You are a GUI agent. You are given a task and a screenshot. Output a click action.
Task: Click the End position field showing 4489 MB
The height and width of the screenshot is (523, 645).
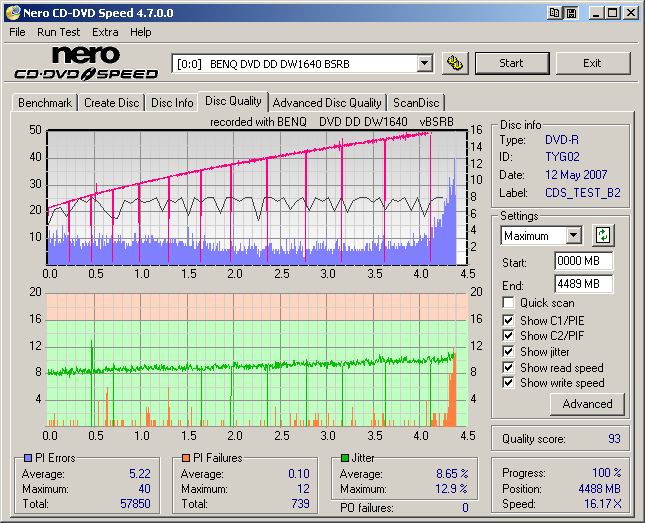click(583, 284)
